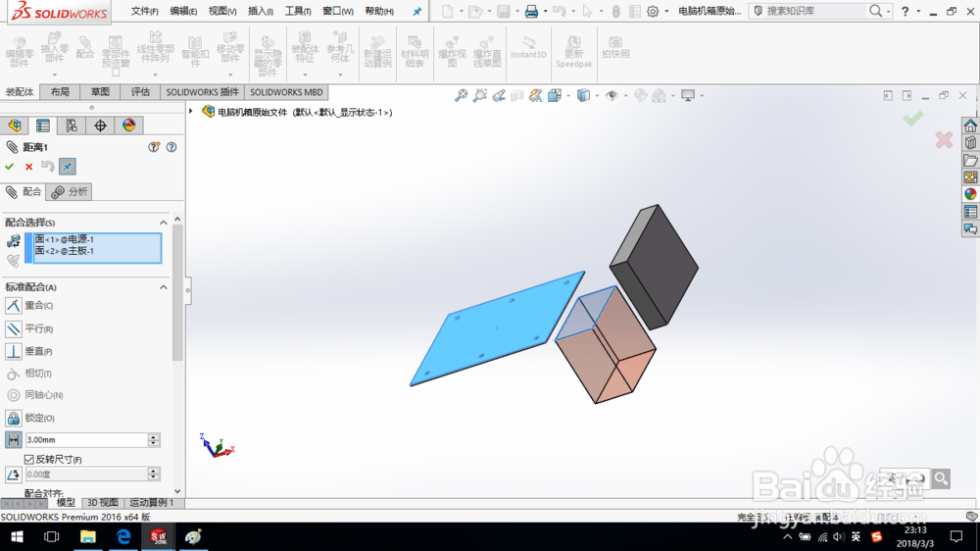Open the File Explorer task pane icon
Viewport: 980px width, 551px height.
970,160
